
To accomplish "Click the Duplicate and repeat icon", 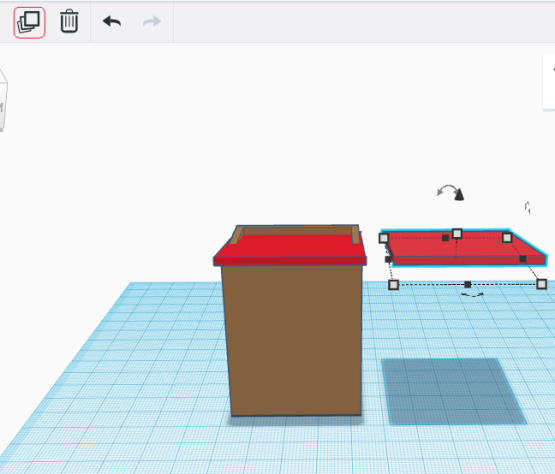I will pyautogui.click(x=29, y=22).
